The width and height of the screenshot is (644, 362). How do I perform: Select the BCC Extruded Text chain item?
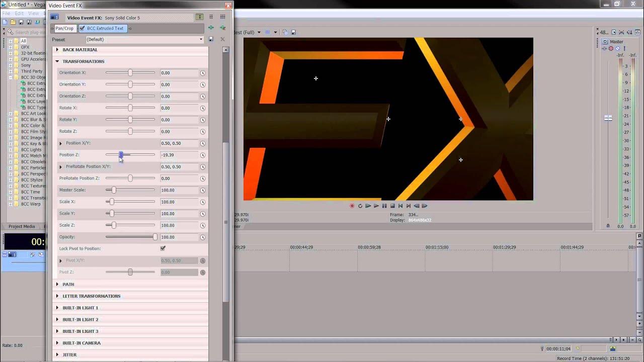point(103,28)
